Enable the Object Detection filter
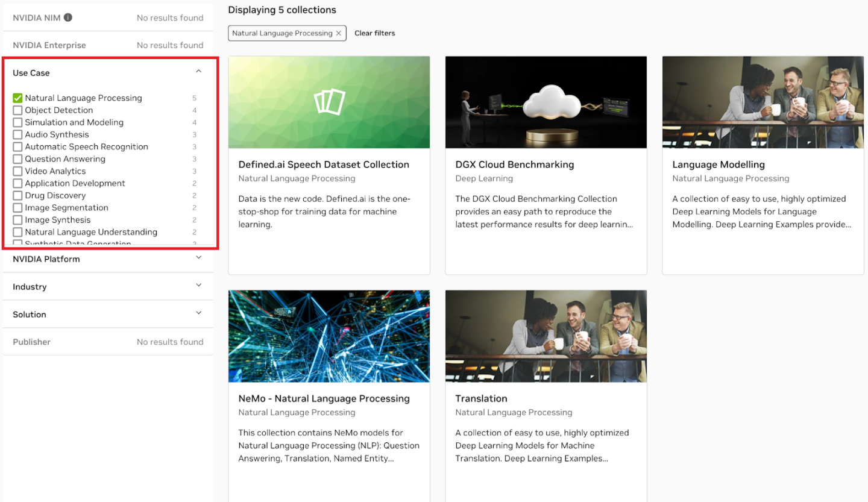Screen dimensions: 868x502 point(17,110)
